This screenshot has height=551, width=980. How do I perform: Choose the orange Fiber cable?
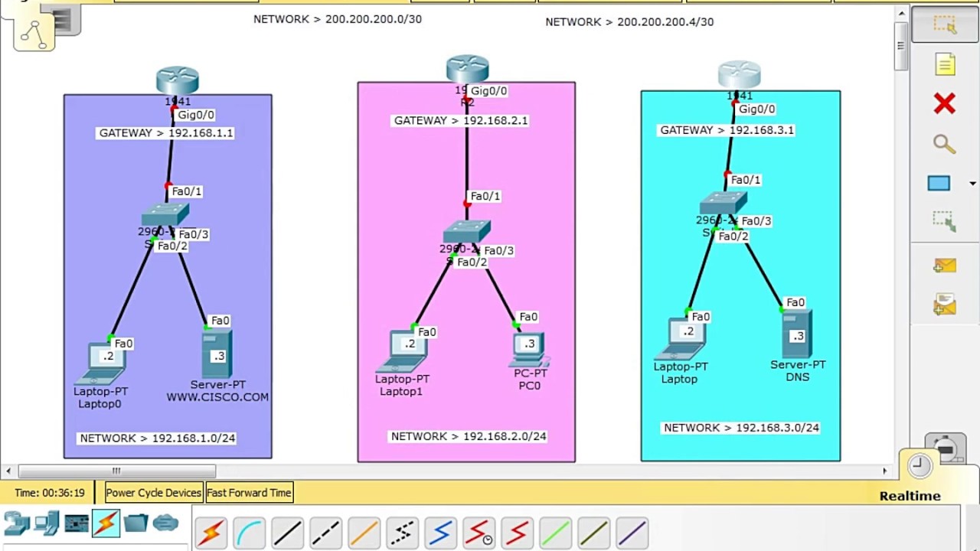[x=364, y=533]
